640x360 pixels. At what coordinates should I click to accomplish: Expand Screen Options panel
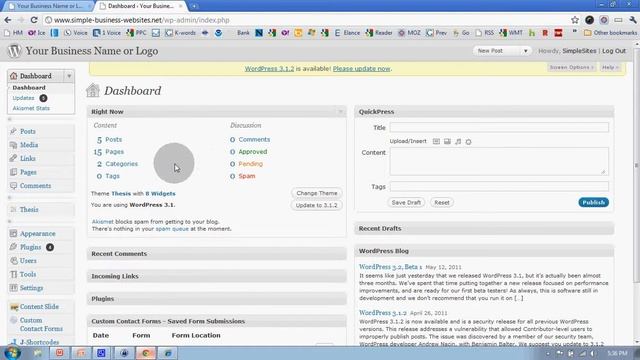pyautogui.click(x=571, y=67)
